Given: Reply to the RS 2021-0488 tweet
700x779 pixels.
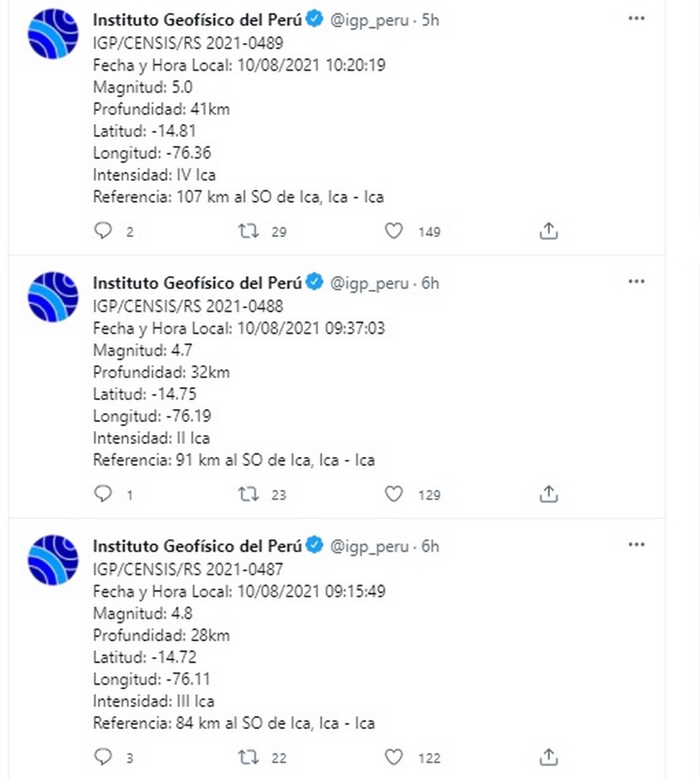Looking at the screenshot, I should (x=103, y=494).
